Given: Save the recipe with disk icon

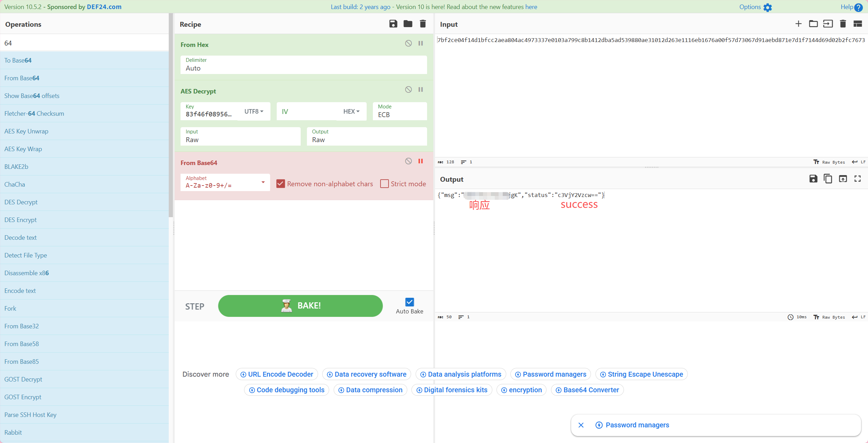Looking at the screenshot, I should coord(393,24).
